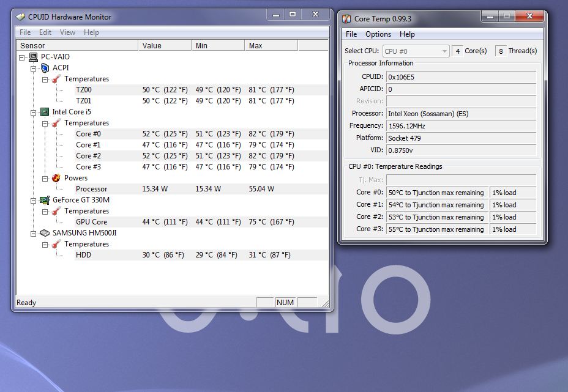Open the Select CPU dropdown
This screenshot has height=392, width=568.
tap(416, 51)
